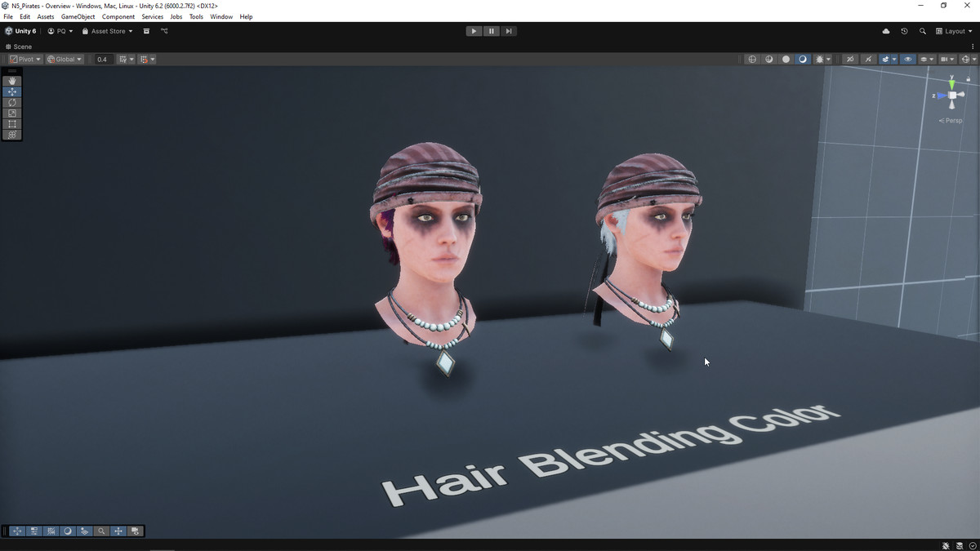Viewport: 980px width, 551px height.
Task: Select the Rect transform tool
Action: click(x=12, y=124)
